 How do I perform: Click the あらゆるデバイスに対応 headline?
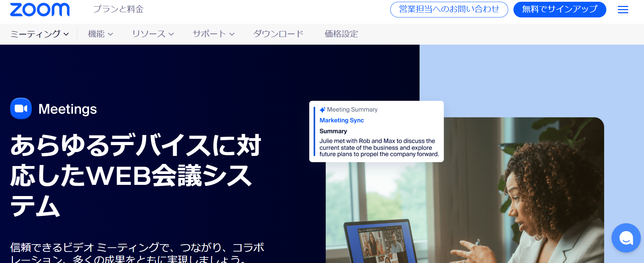point(136,175)
